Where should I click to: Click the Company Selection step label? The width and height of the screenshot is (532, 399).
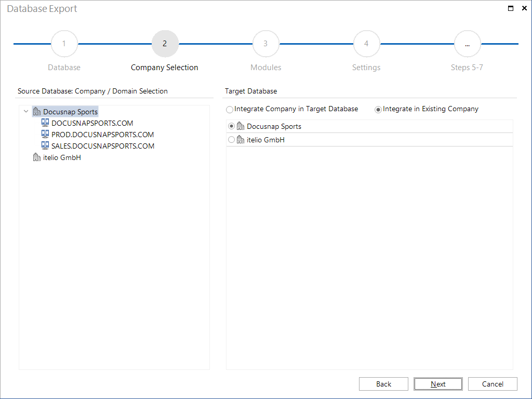pos(165,68)
